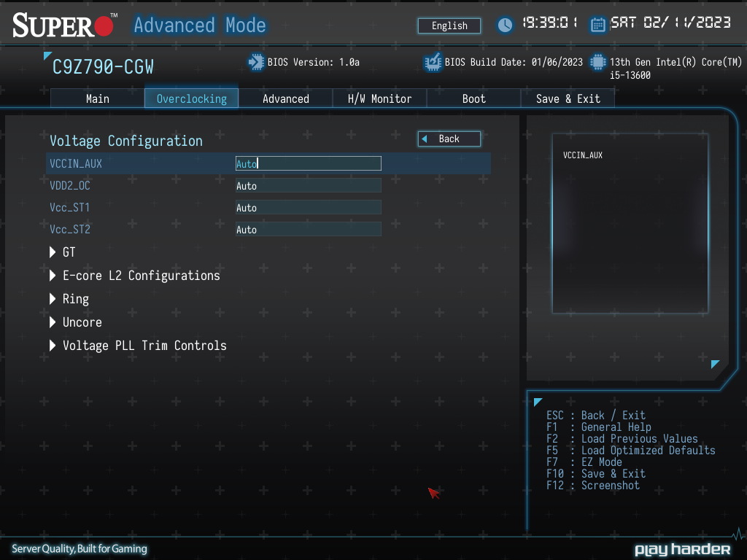This screenshot has width=747, height=560.
Task: Click the F12 : Screenshot hint
Action: 593,485
